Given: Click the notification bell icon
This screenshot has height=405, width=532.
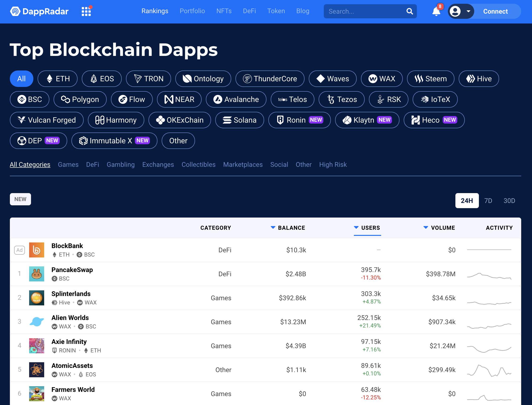Looking at the screenshot, I should (x=436, y=11).
